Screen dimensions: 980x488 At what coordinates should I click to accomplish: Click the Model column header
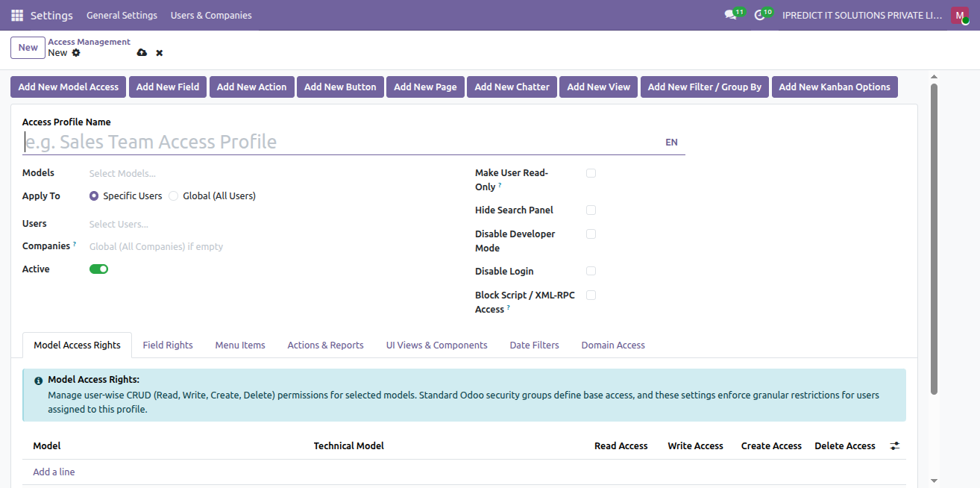(x=47, y=445)
